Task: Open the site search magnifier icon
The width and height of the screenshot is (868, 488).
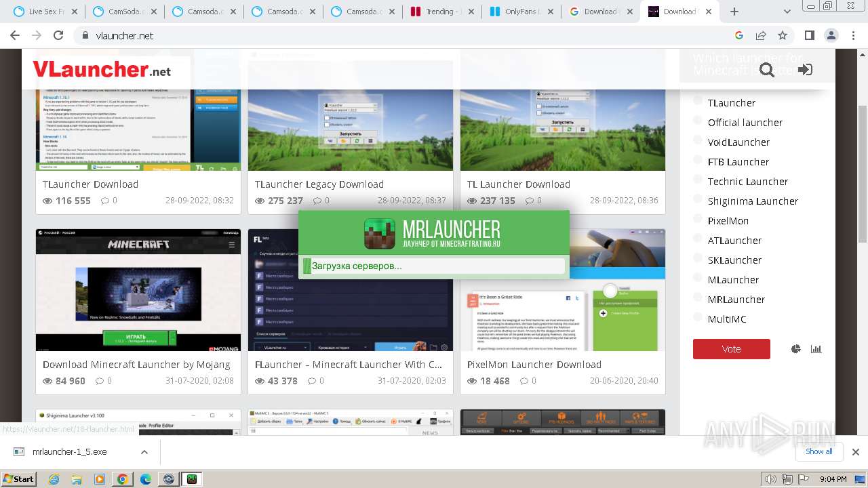Action: pyautogui.click(x=767, y=70)
